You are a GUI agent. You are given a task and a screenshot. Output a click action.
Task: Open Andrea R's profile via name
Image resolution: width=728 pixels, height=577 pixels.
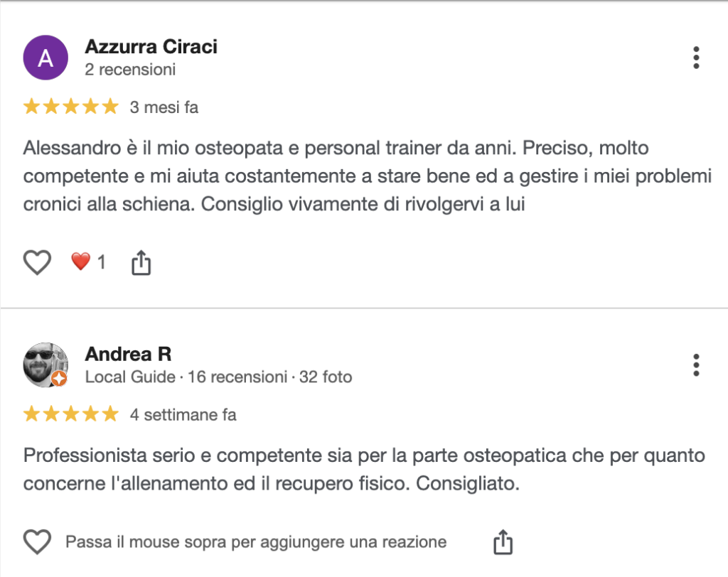128,354
